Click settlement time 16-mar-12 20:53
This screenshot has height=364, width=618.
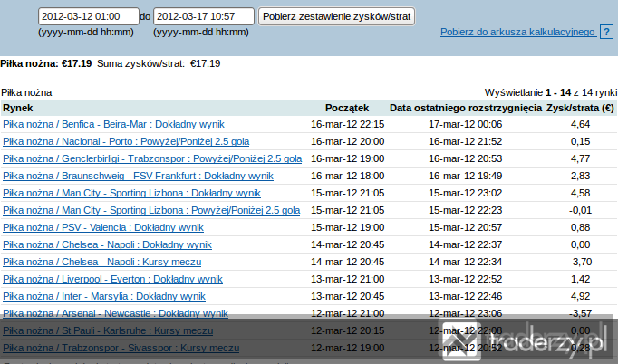tap(466, 158)
